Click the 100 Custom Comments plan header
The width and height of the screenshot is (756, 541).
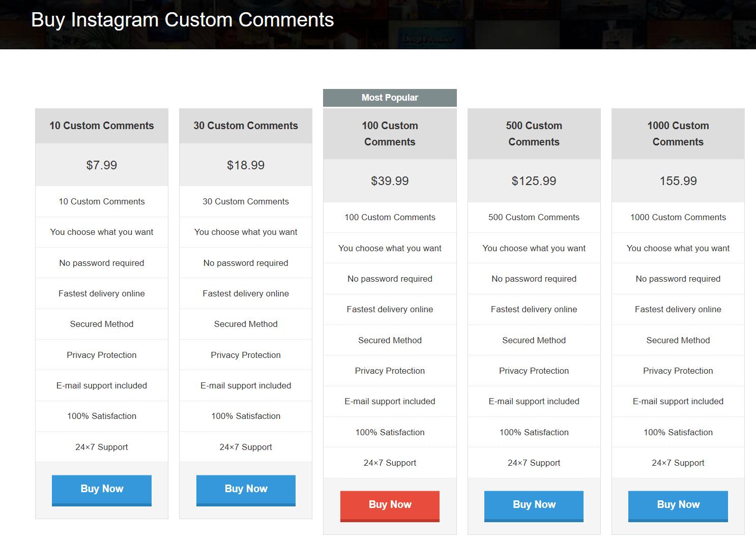pos(390,134)
